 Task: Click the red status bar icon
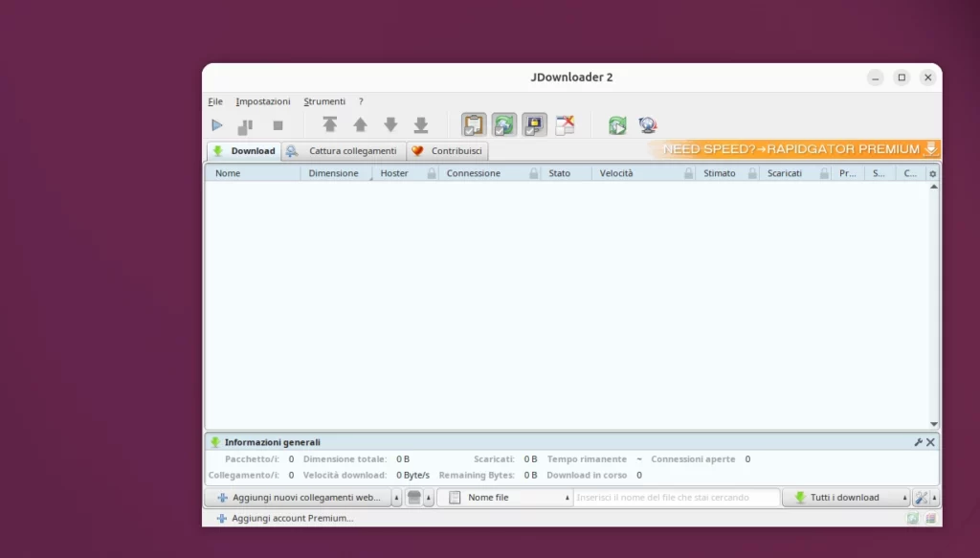(930, 518)
